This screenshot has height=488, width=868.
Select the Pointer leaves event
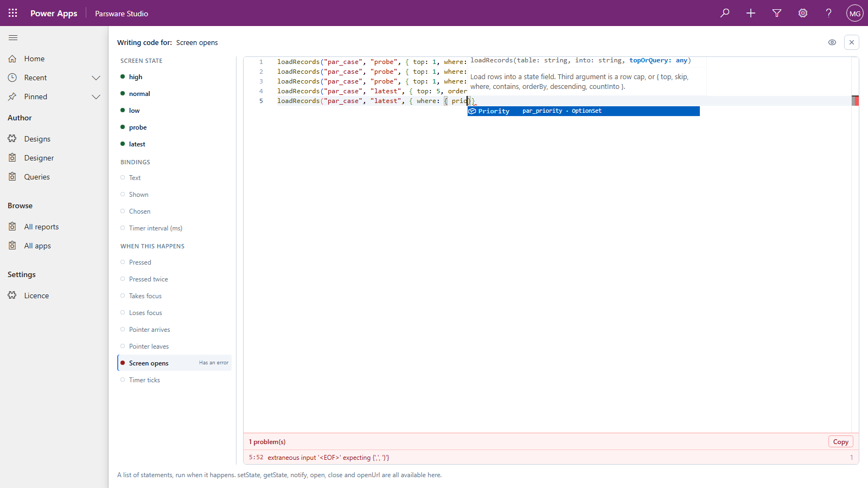click(174, 346)
